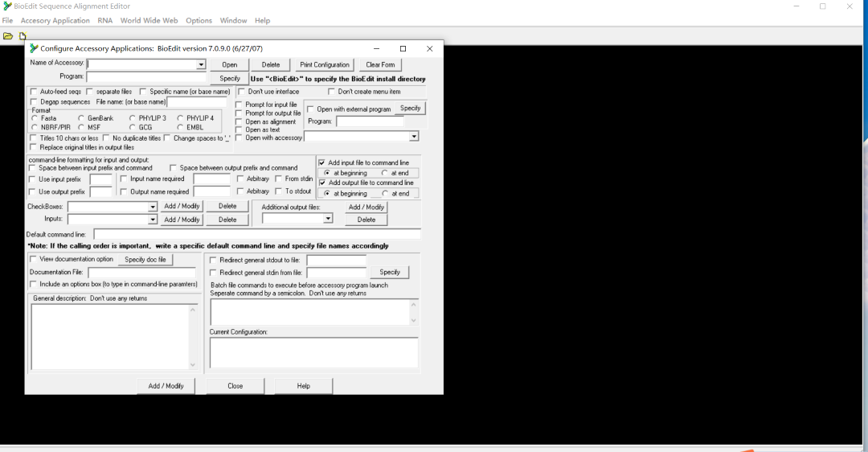Click Specify button next to Program field
This screenshot has width=868, height=452.
click(230, 79)
